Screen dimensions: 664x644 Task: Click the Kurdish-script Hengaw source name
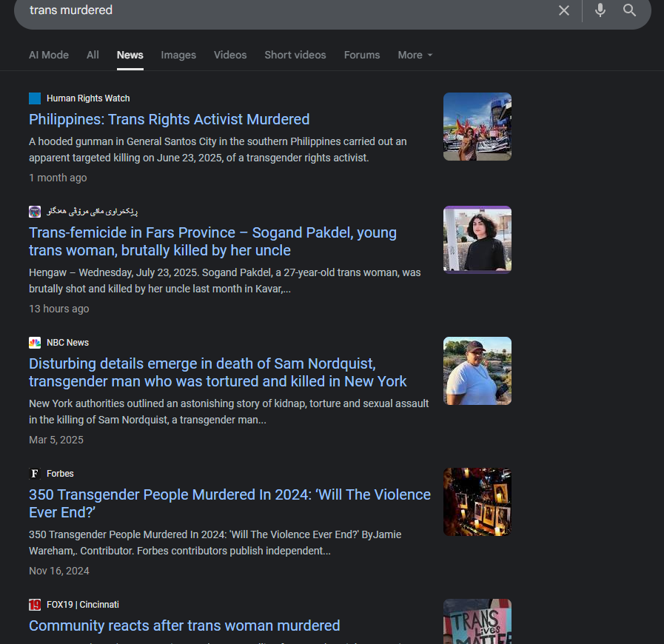[93, 211]
